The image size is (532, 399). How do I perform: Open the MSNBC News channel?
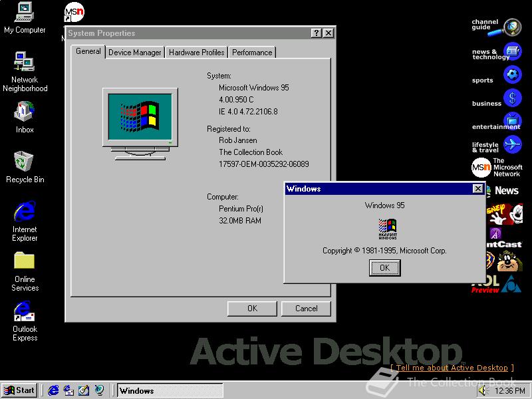pyautogui.click(x=503, y=191)
